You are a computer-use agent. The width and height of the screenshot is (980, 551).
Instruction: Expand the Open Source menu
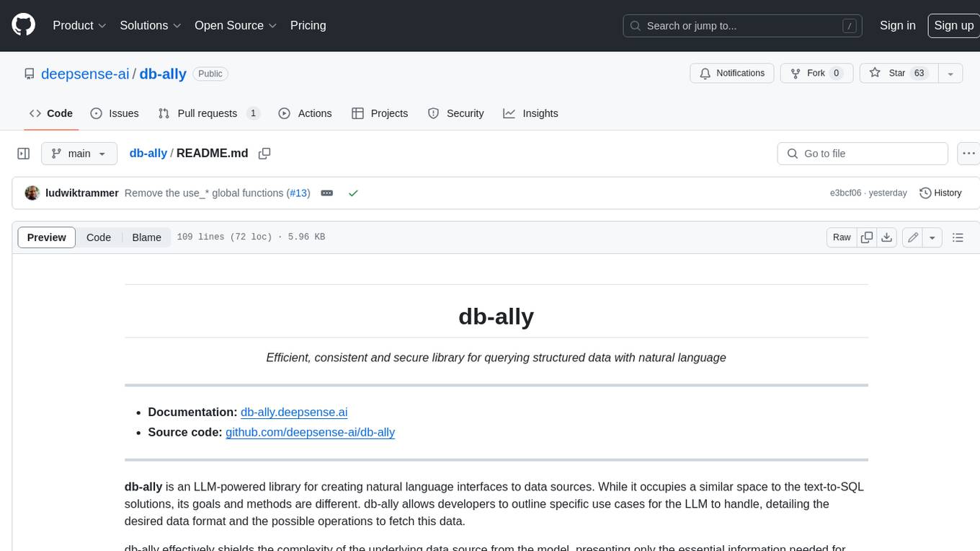[236, 25]
